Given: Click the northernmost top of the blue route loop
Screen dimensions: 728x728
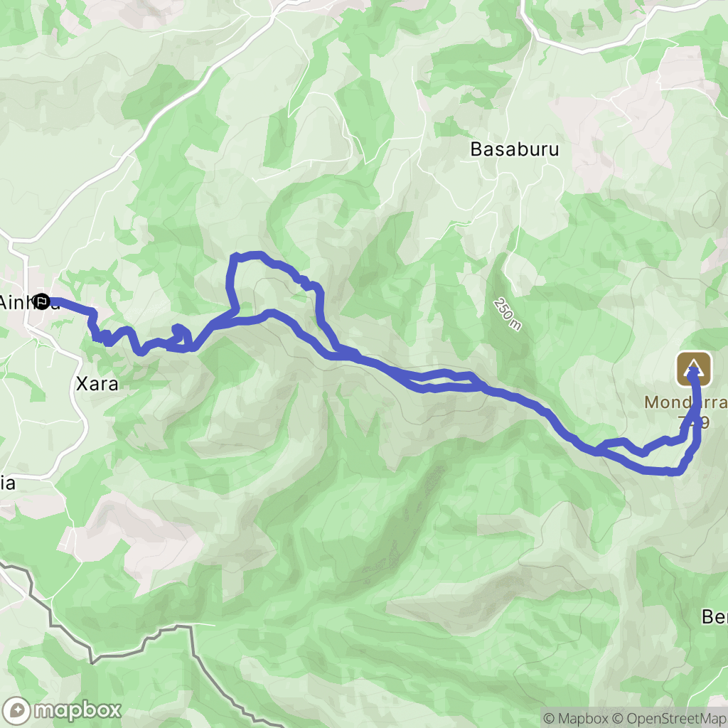Looking at the screenshot, I should click(250, 255).
